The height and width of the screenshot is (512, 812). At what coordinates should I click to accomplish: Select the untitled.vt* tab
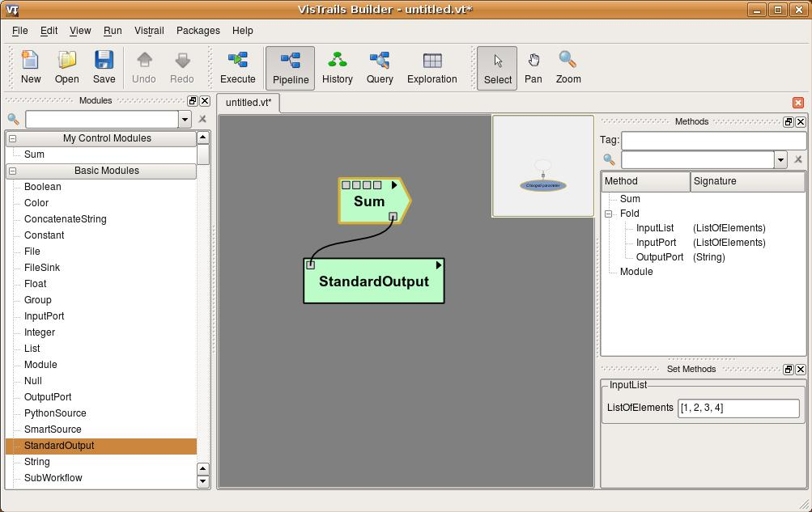[x=249, y=103]
